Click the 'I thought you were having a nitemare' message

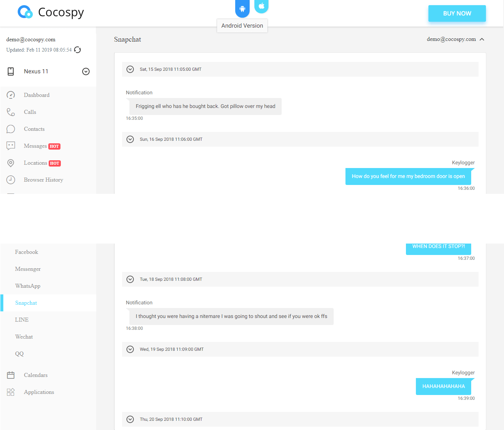click(x=232, y=317)
